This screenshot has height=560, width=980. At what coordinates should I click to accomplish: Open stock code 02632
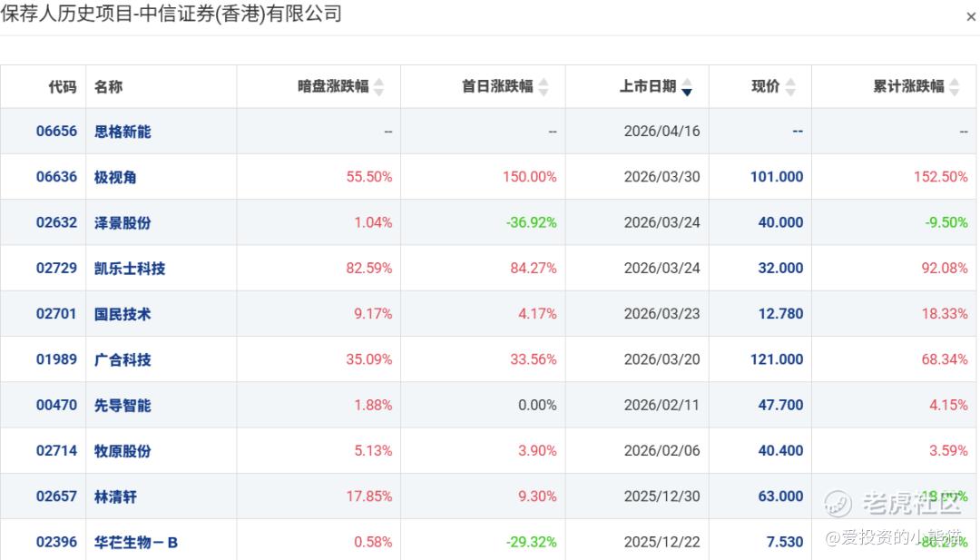[56, 222]
